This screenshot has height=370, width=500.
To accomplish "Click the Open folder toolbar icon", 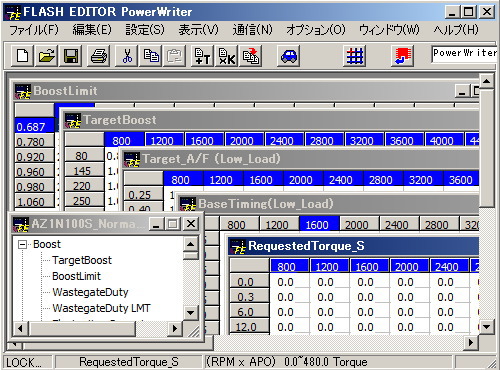I will 46,56.
